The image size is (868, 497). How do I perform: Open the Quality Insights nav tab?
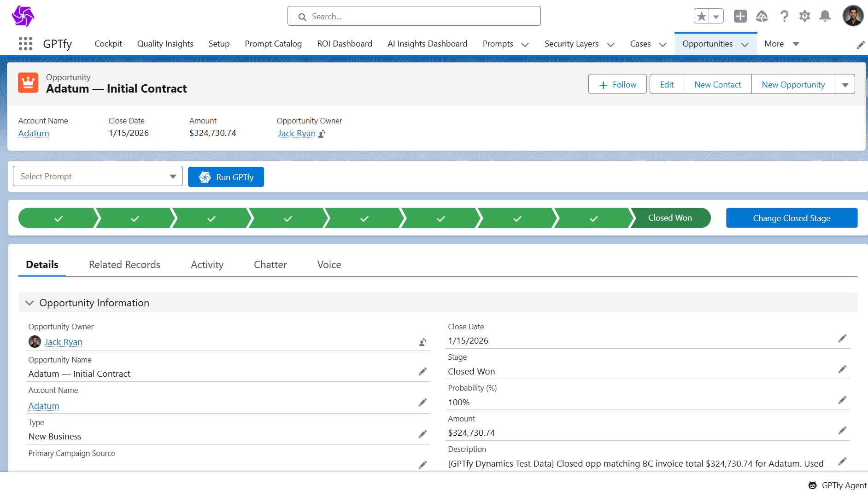(165, 44)
